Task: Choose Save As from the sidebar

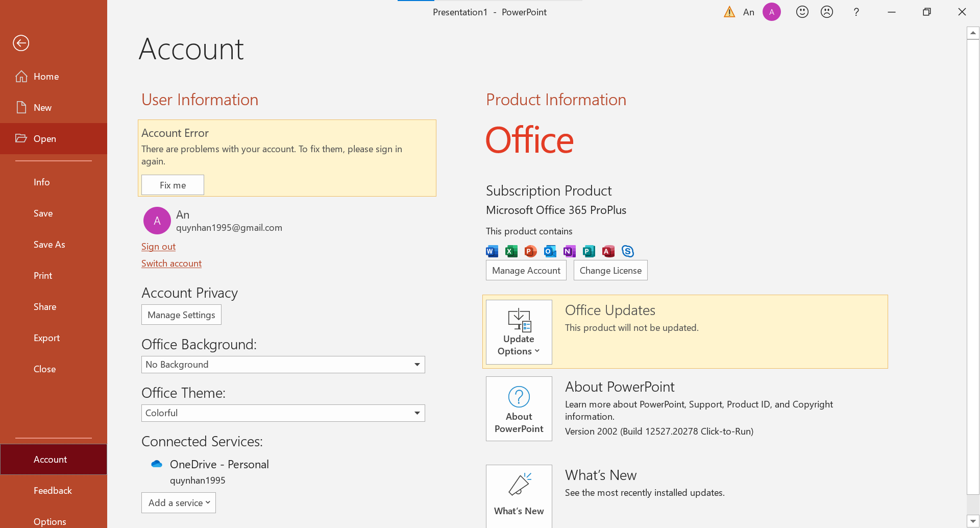Action: (54, 245)
